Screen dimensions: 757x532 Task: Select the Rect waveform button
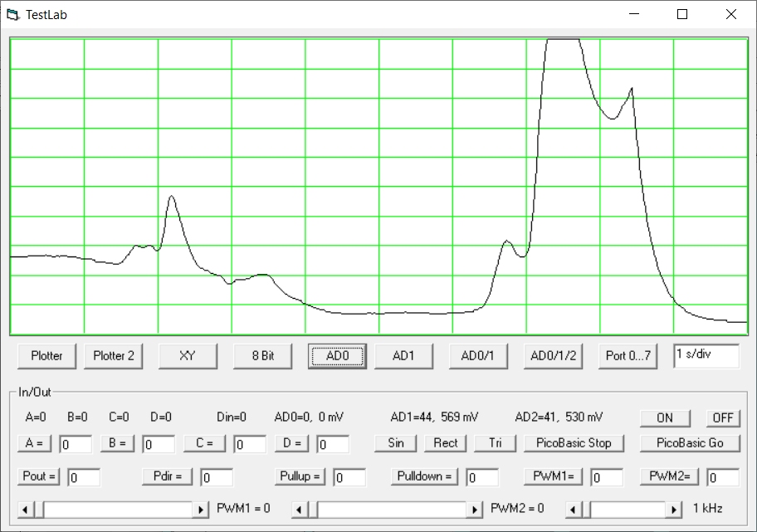point(446,442)
